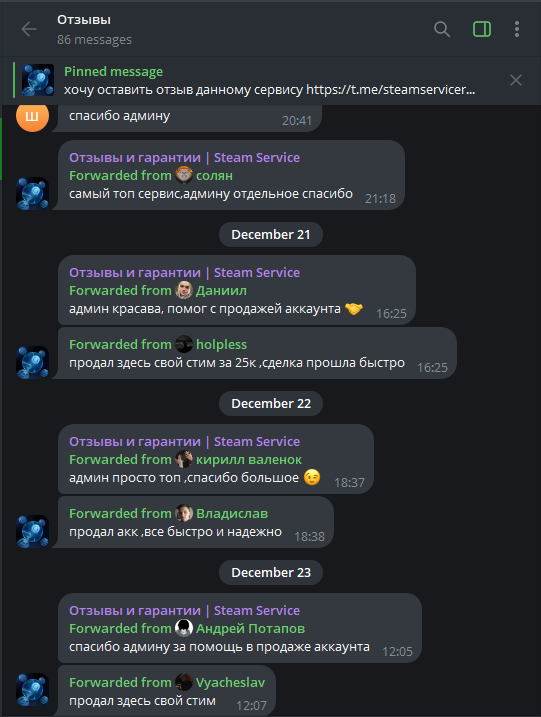This screenshot has height=717, width=541.
Task: Click channel avatar beside Vyacheslav message
Action: 32,689
